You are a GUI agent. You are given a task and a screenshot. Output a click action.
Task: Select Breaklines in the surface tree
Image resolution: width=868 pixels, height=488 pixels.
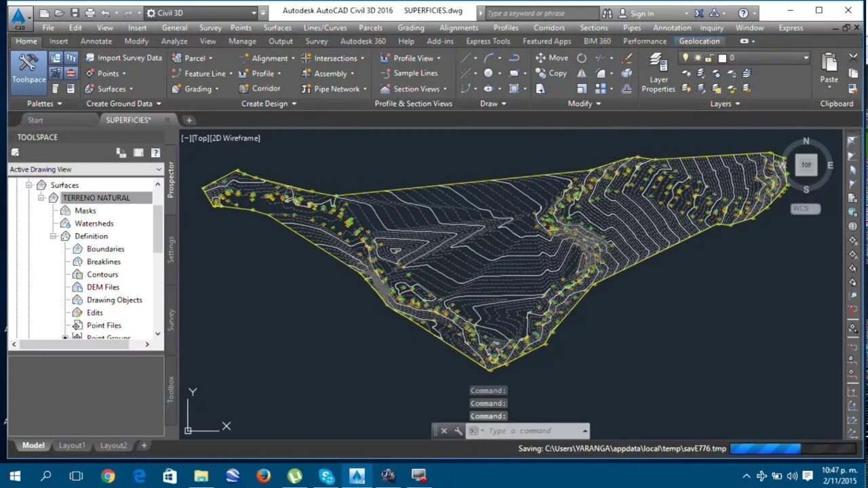(x=104, y=262)
